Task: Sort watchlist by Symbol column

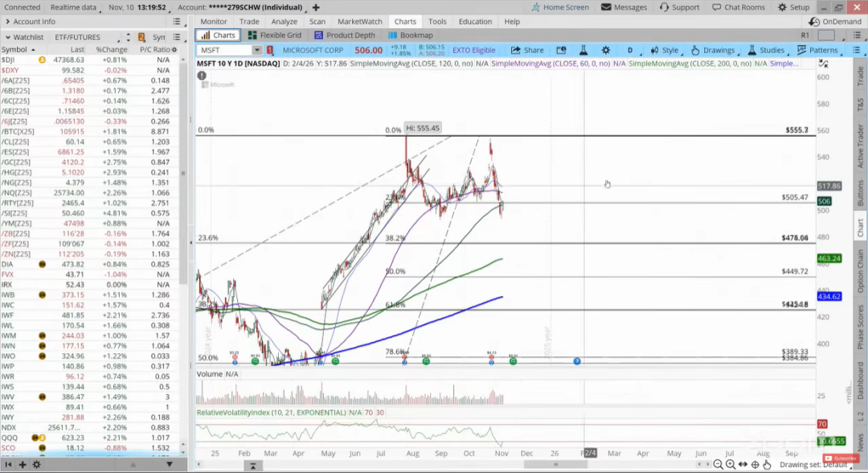Action: tap(18, 49)
